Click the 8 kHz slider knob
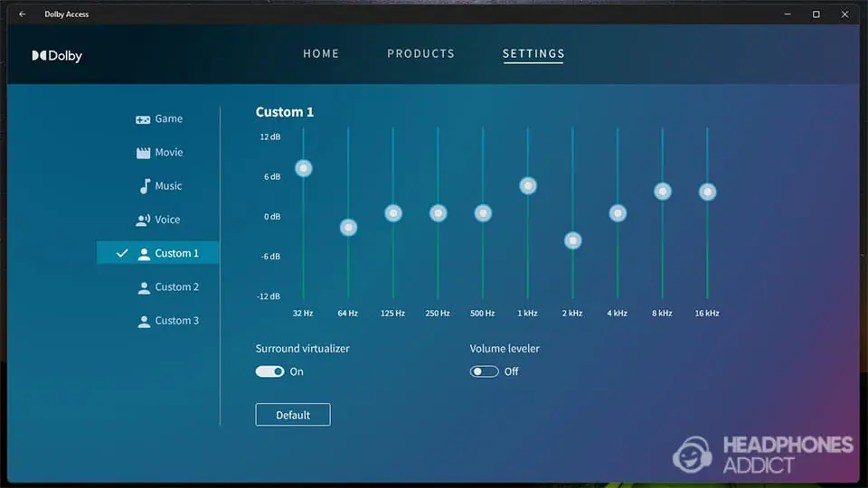Viewport: 868px width, 488px height. coord(663,192)
